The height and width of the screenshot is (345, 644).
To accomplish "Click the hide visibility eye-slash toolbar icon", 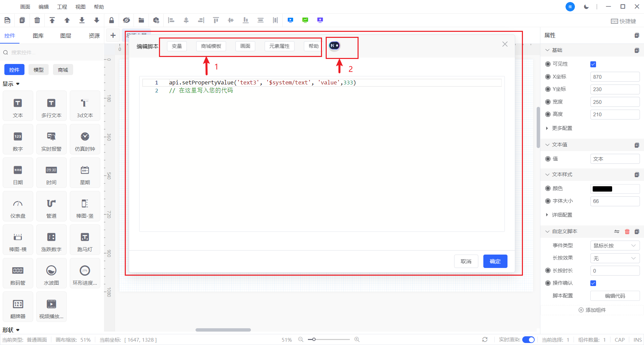I will pos(126,20).
